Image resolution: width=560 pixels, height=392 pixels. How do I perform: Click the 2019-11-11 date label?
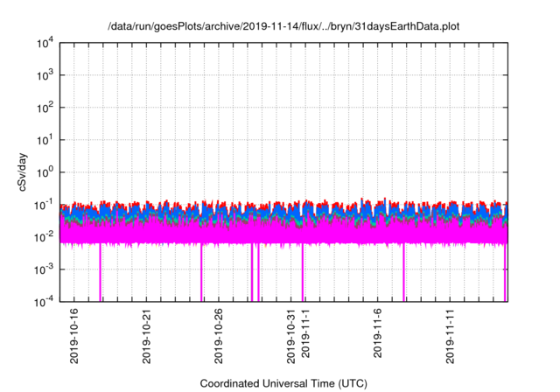[451, 336]
